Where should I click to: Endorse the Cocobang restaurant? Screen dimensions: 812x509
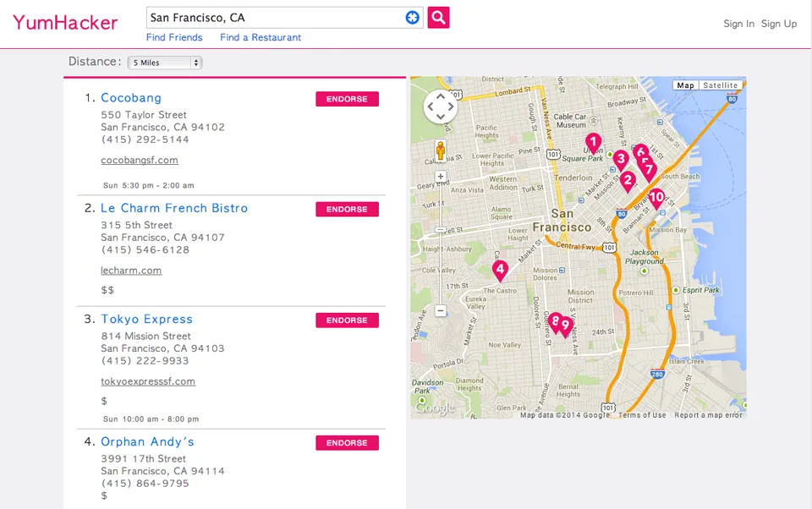click(347, 99)
